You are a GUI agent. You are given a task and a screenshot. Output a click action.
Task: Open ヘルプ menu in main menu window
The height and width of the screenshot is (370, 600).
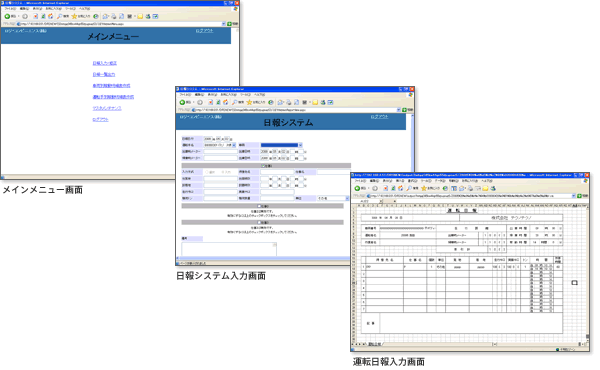85,8
